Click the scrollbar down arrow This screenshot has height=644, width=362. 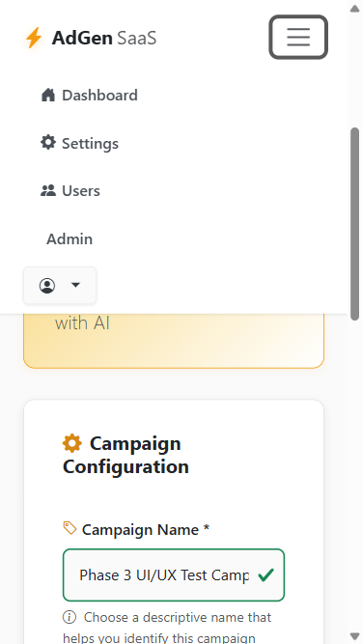pyautogui.click(x=354, y=635)
